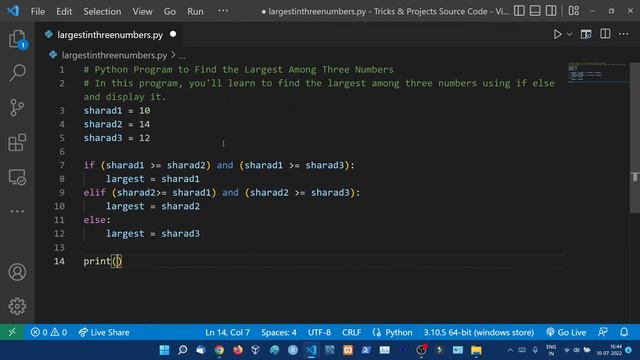Image resolution: width=640 pixels, height=360 pixels.
Task: Open Customize Layout options
Action: [573, 11]
